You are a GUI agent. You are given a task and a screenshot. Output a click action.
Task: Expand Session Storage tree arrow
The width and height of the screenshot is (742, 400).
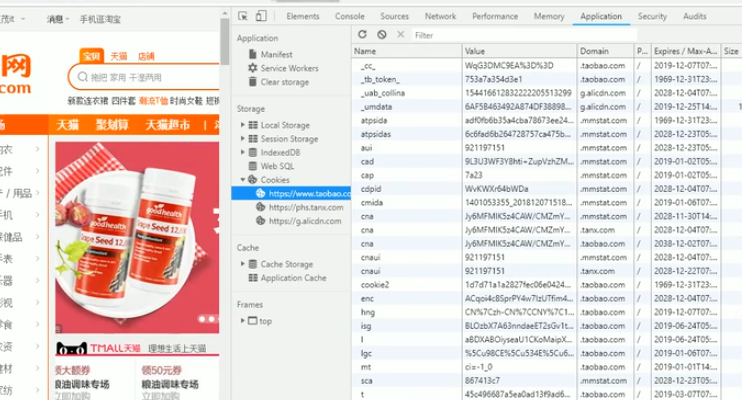242,139
